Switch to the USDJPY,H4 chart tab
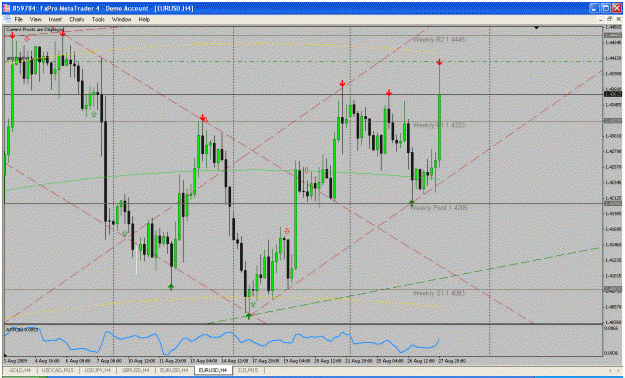The height and width of the screenshot is (378, 625). pos(98,370)
